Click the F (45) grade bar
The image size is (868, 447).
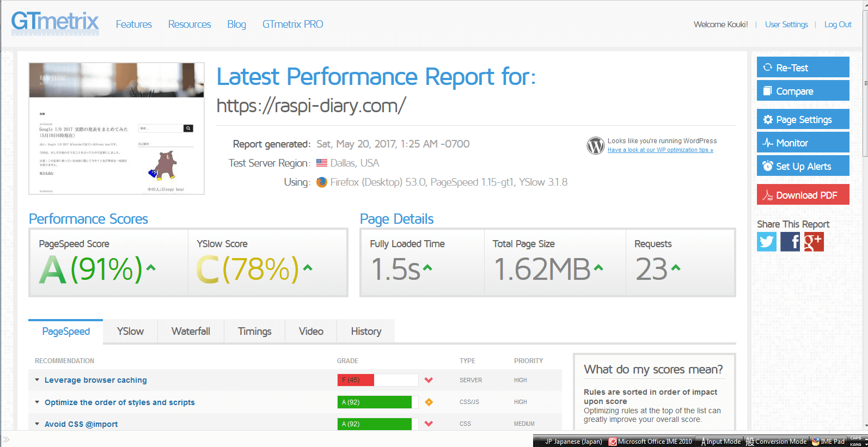(x=377, y=380)
